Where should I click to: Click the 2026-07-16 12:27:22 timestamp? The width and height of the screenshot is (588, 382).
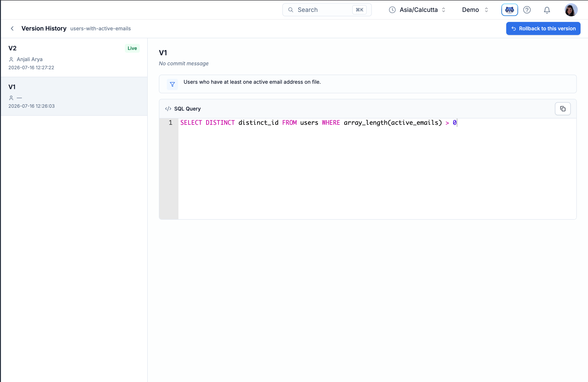(x=31, y=67)
